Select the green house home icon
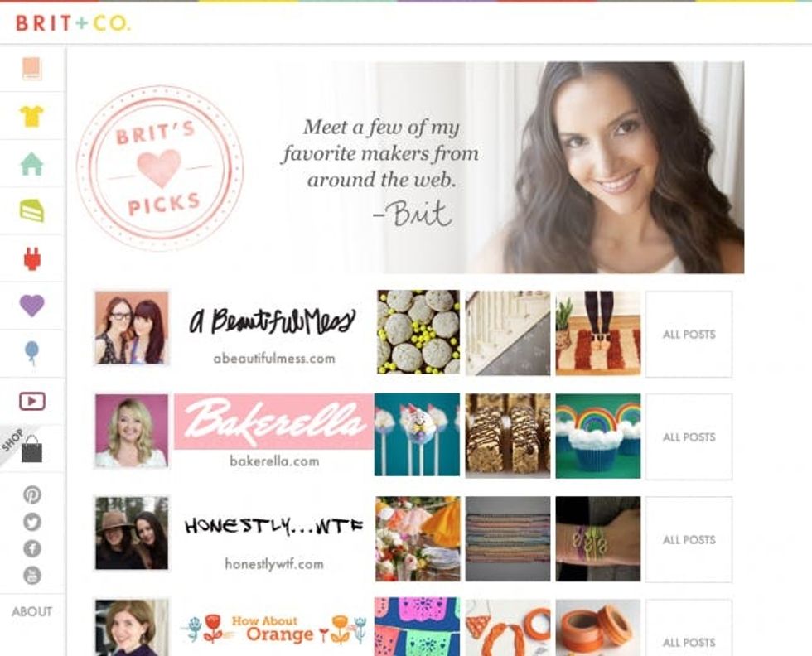 [31, 164]
